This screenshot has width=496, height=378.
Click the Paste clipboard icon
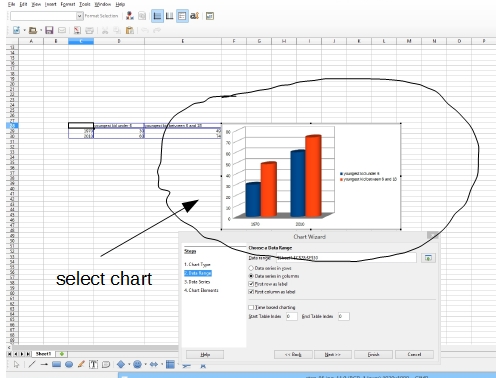click(x=130, y=30)
